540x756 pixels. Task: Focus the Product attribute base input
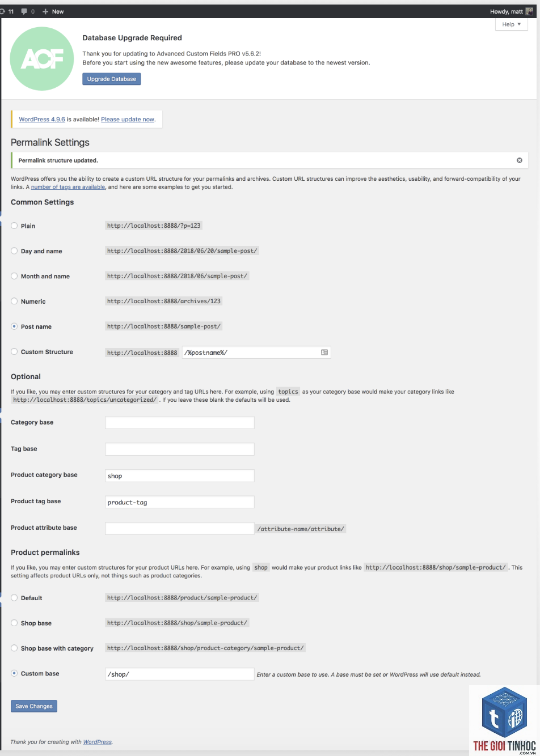coord(180,528)
